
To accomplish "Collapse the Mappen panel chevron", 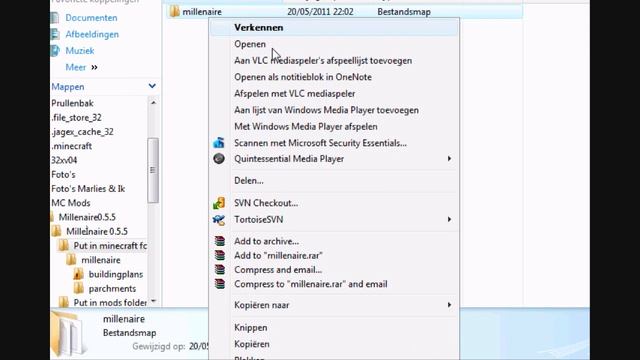I will [x=152, y=86].
